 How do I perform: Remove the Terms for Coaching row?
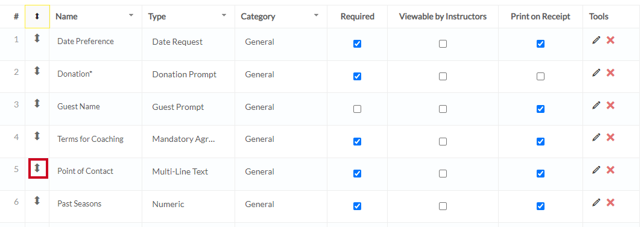(610, 138)
